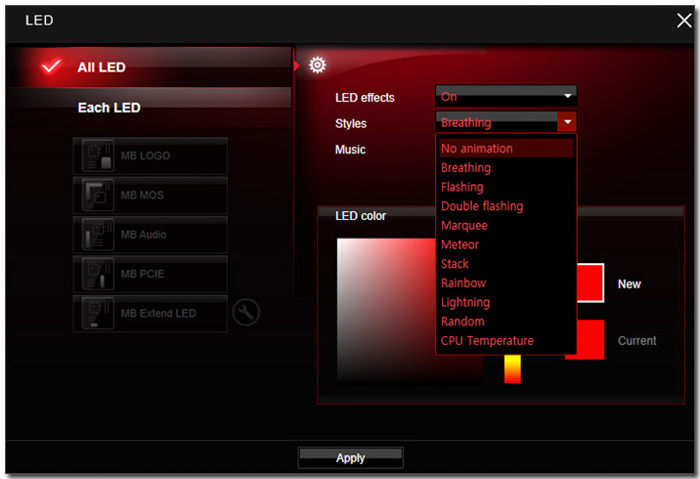Image resolution: width=700 pixels, height=479 pixels.
Task: Pick a shade in the color gradient square
Action: pyautogui.click(x=386, y=310)
